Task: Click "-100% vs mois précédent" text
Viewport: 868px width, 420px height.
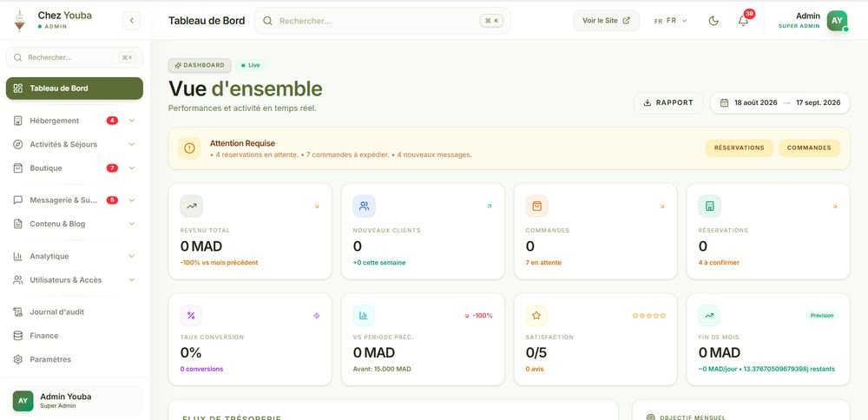Action: point(220,262)
